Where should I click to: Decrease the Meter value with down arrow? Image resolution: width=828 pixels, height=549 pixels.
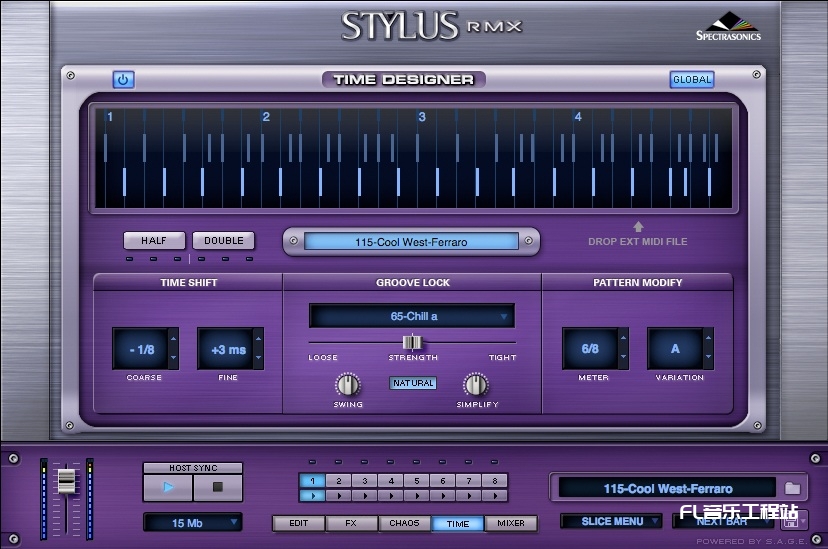623,358
